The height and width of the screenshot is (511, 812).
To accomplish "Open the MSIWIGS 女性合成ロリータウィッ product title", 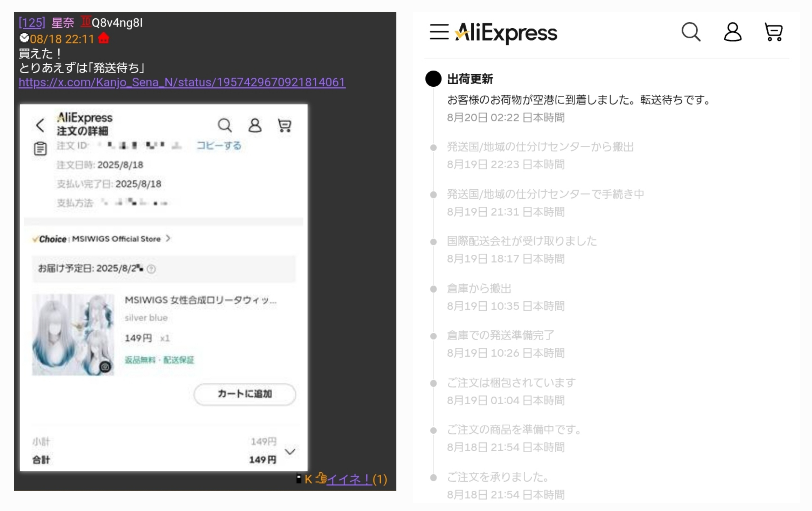I will [x=201, y=300].
